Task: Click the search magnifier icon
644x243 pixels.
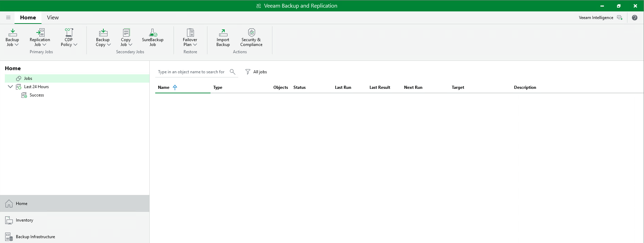Action: 233,72
